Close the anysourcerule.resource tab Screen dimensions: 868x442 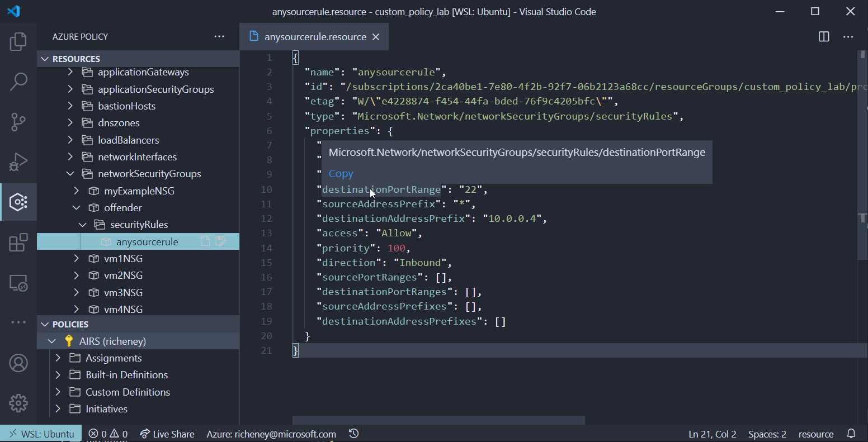(x=376, y=37)
